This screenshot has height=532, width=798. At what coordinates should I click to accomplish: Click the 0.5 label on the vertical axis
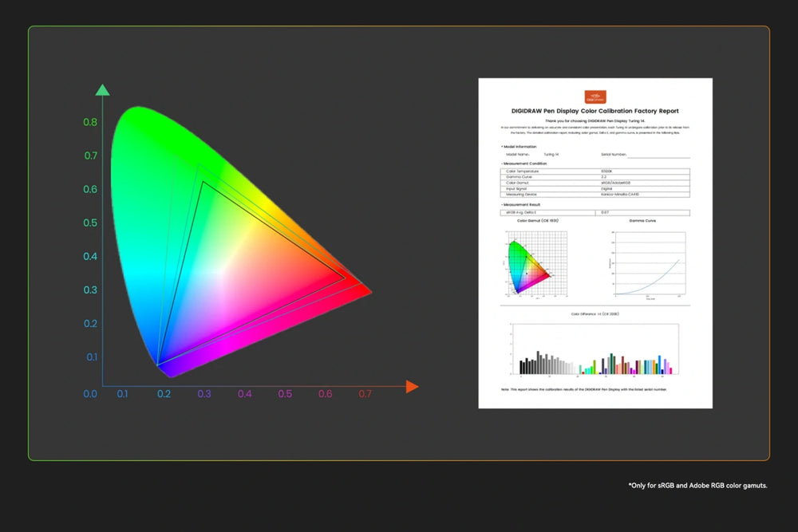[x=90, y=223]
